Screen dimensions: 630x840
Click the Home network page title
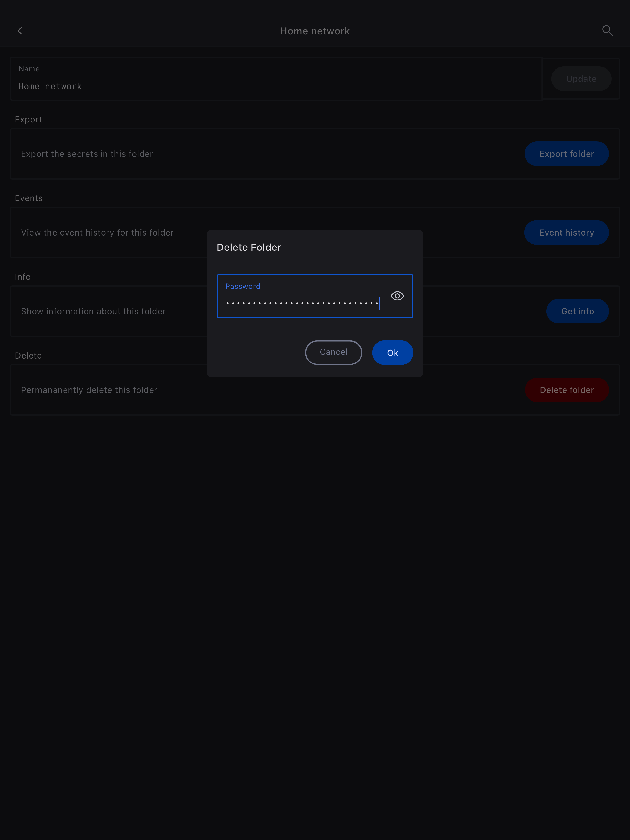315,31
